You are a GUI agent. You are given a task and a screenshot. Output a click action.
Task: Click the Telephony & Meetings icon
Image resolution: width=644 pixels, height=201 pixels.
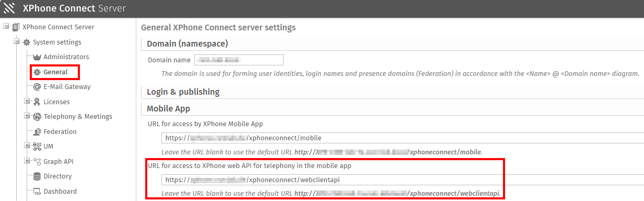pyautogui.click(x=37, y=116)
